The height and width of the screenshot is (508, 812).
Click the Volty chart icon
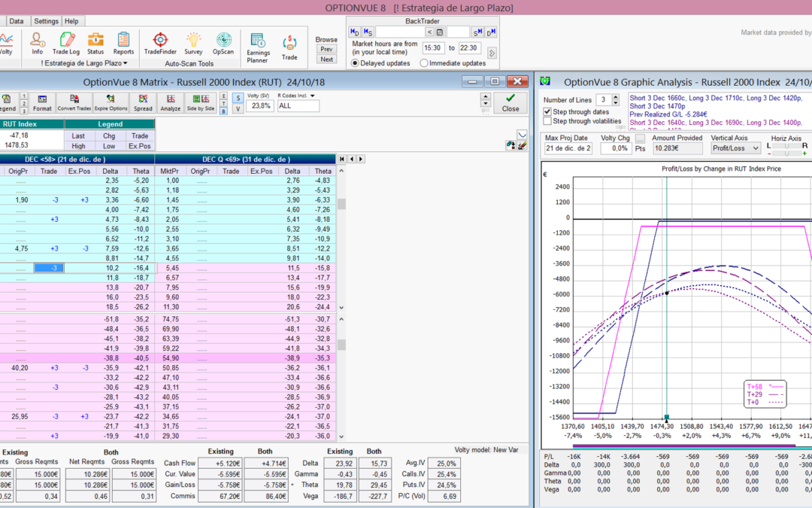[x=6, y=44]
